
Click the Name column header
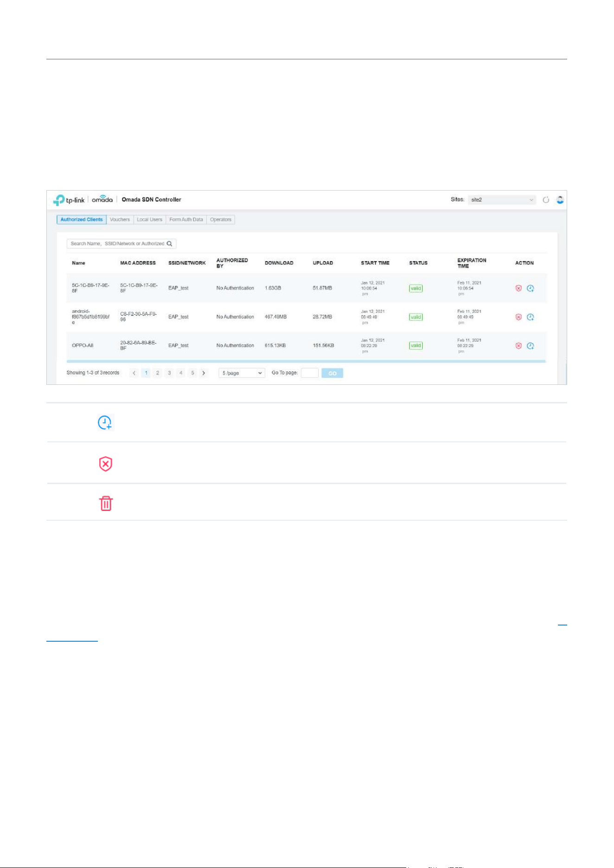pyautogui.click(x=78, y=263)
